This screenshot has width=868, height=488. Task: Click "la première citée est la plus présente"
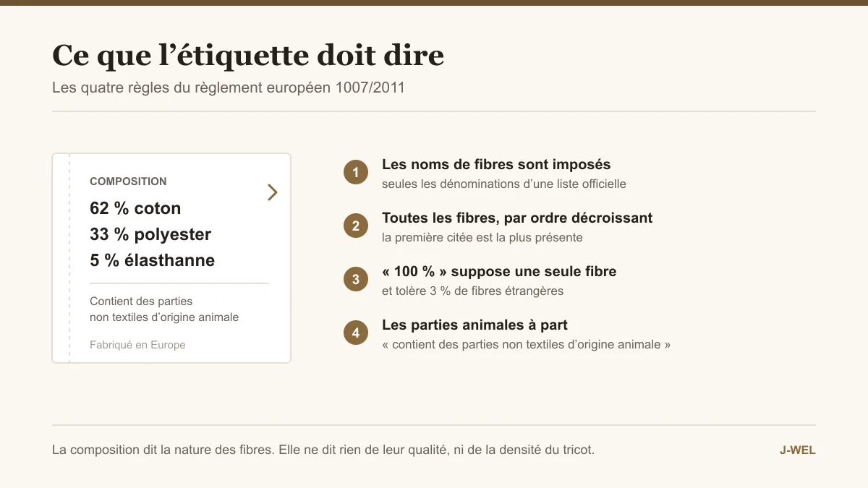coord(482,237)
